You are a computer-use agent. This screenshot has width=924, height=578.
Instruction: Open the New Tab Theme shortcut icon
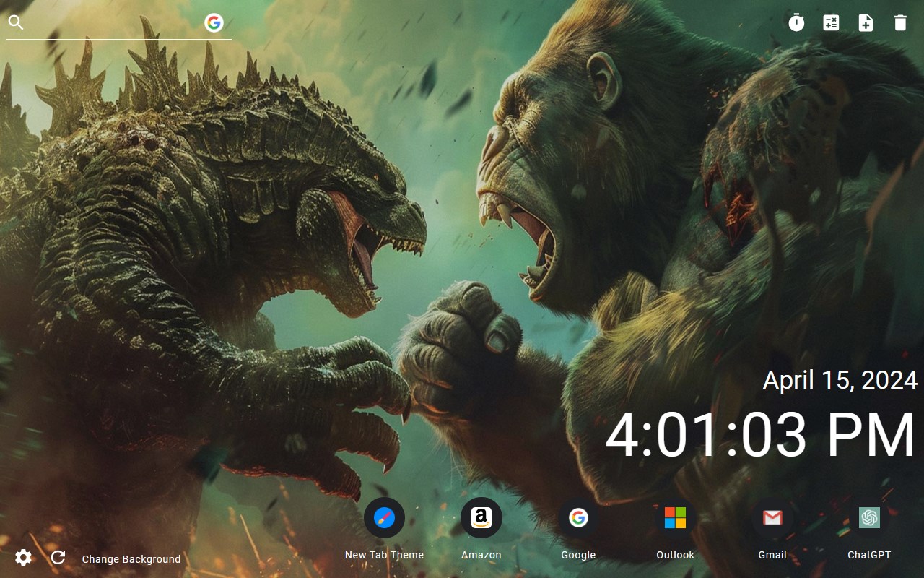pyautogui.click(x=384, y=518)
